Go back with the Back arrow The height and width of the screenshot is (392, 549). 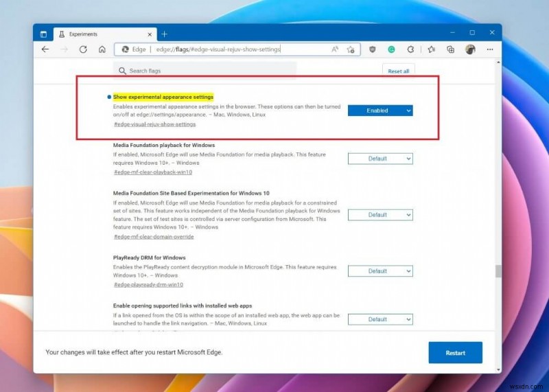(x=45, y=49)
